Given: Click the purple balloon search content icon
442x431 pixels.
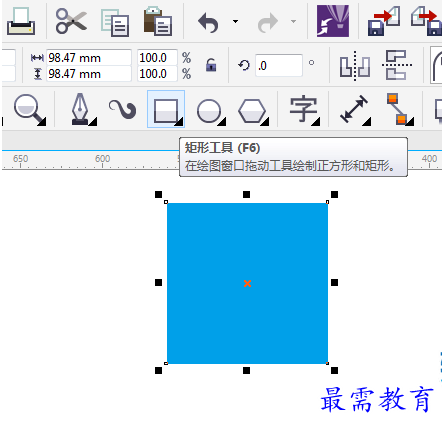Looking at the screenshot, I should [333, 21].
